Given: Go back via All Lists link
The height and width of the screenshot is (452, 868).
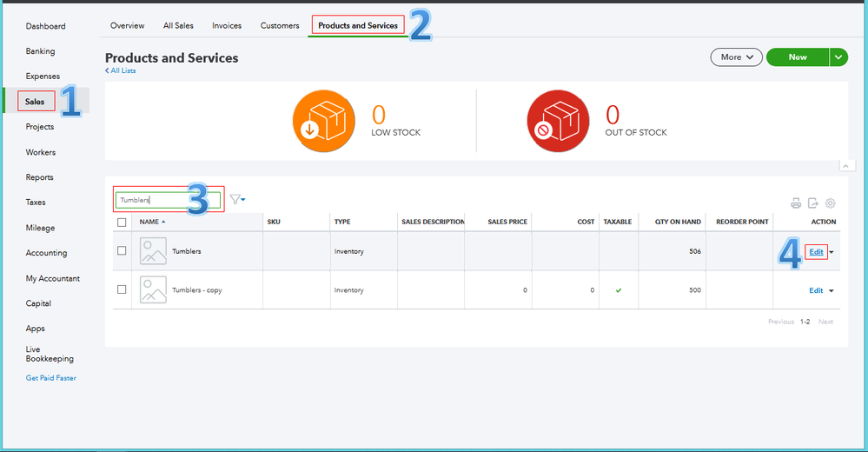Looking at the screenshot, I should pos(121,70).
